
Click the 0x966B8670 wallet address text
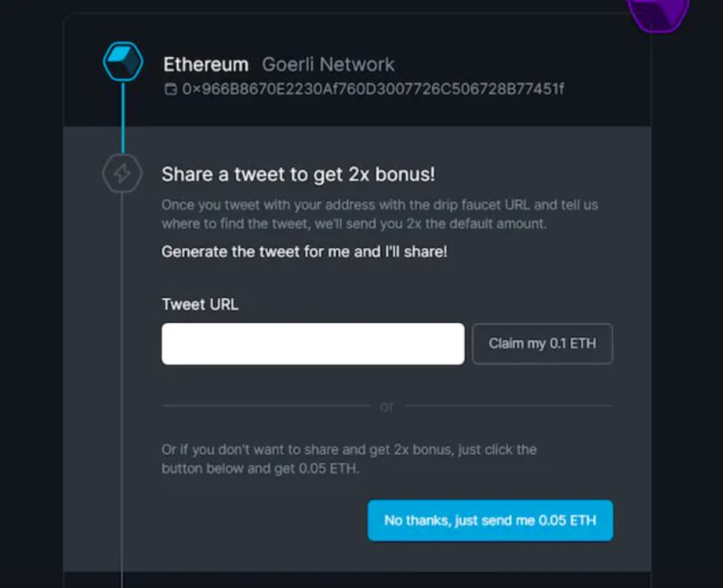[x=372, y=90]
